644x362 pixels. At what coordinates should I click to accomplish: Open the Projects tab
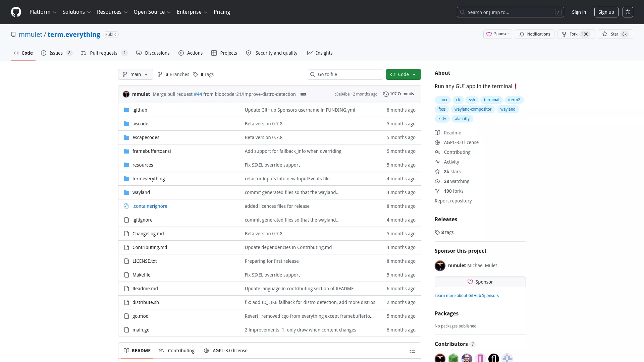pos(224,53)
